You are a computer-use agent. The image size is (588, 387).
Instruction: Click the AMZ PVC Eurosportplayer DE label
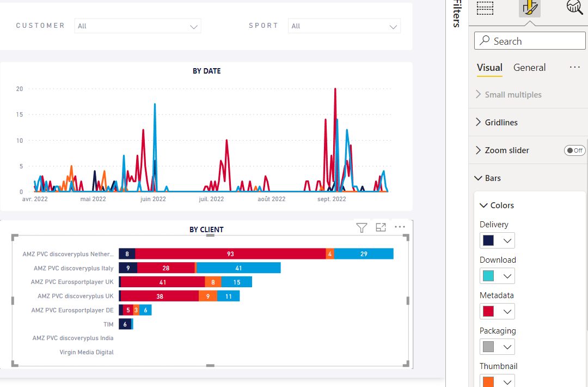[72, 310]
